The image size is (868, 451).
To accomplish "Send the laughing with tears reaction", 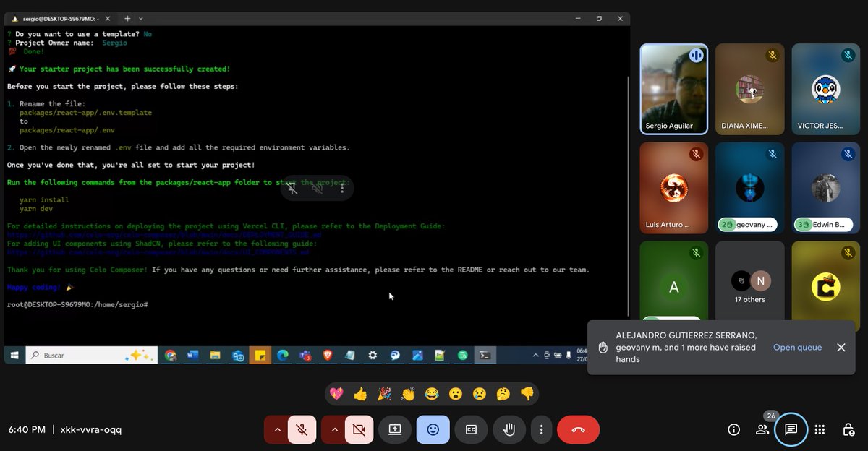I will coord(432,394).
